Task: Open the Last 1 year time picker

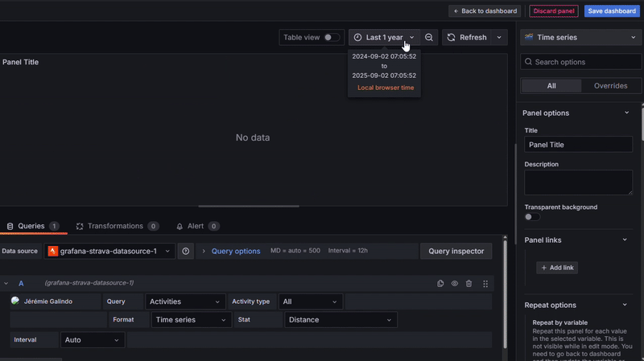Action: click(384, 37)
